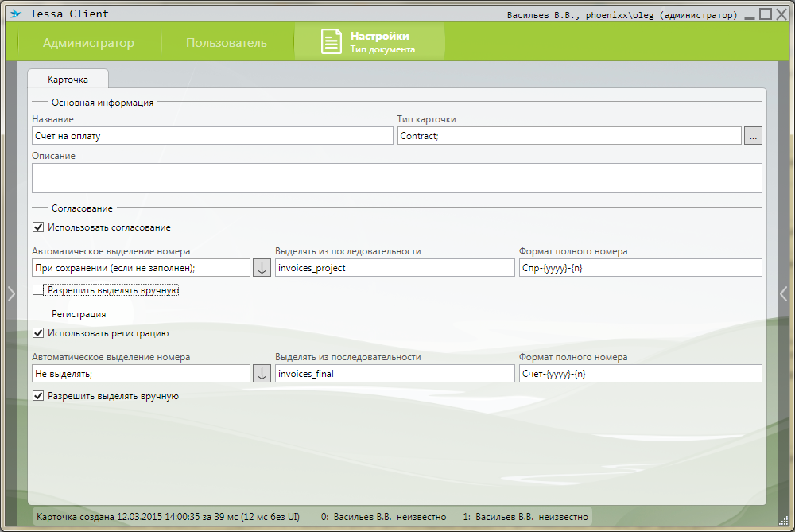Click the Tessa bird logo icon
Image resolution: width=795 pixels, height=532 pixels.
tap(16, 14)
